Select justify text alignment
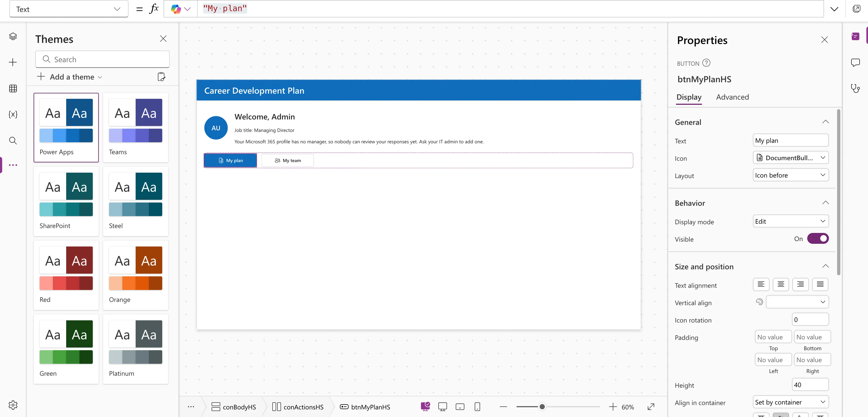This screenshot has width=868, height=417. click(x=820, y=285)
